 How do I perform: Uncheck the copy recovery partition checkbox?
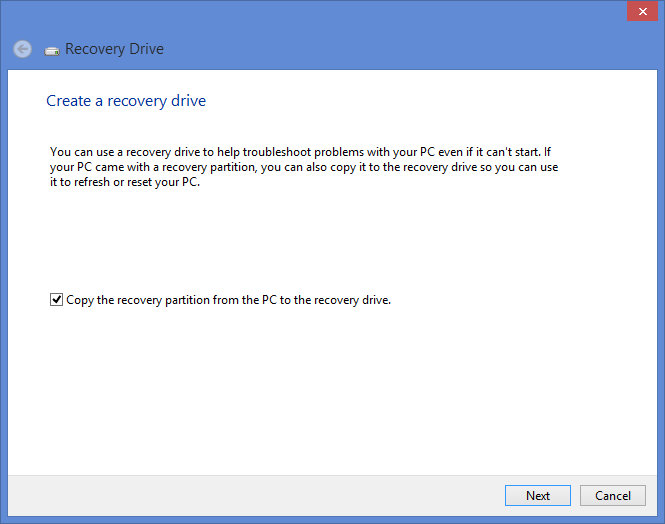click(x=56, y=299)
